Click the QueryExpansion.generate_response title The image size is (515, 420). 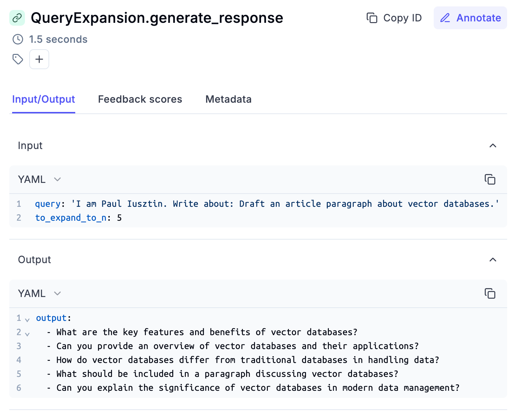pyautogui.click(x=157, y=18)
